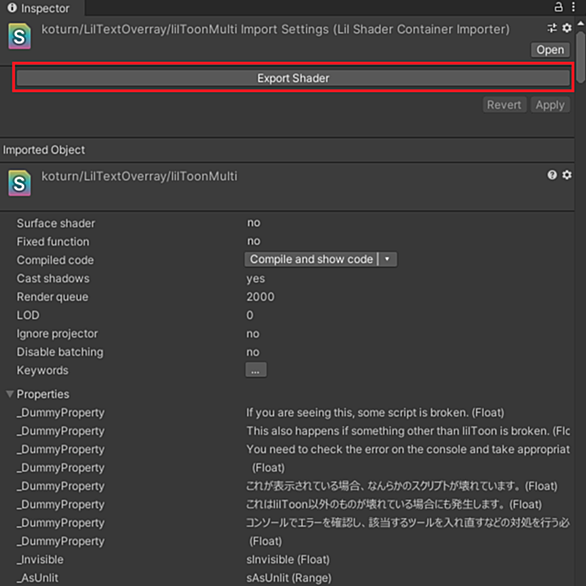Click the Revert button
The width and height of the screenshot is (586, 586).
coord(504,105)
